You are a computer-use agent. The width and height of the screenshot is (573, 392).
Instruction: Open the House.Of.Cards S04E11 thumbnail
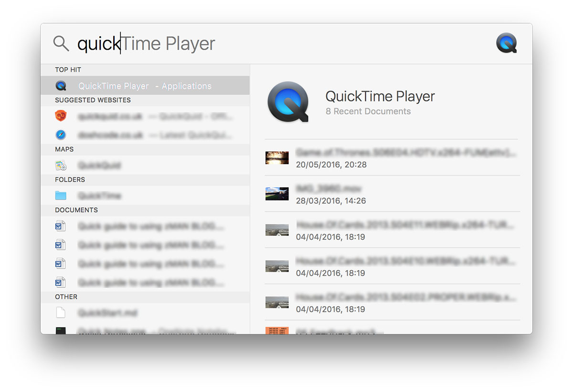277,230
